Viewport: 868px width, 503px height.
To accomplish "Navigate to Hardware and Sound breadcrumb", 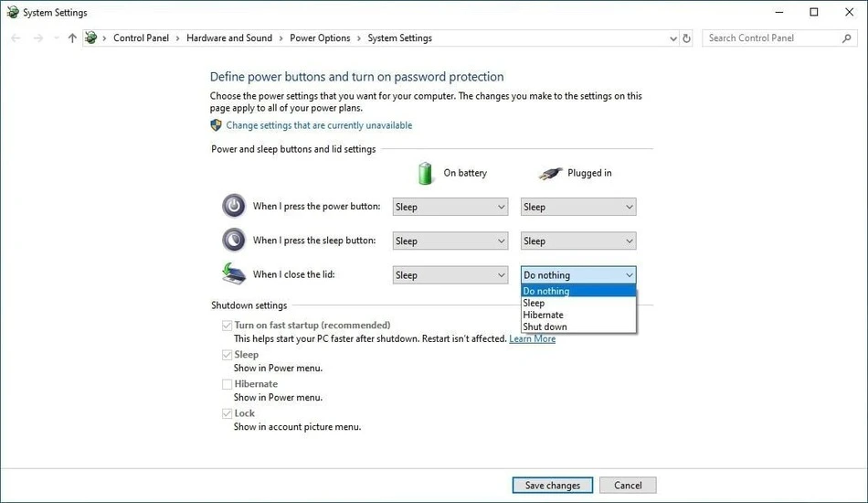I will [229, 37].
